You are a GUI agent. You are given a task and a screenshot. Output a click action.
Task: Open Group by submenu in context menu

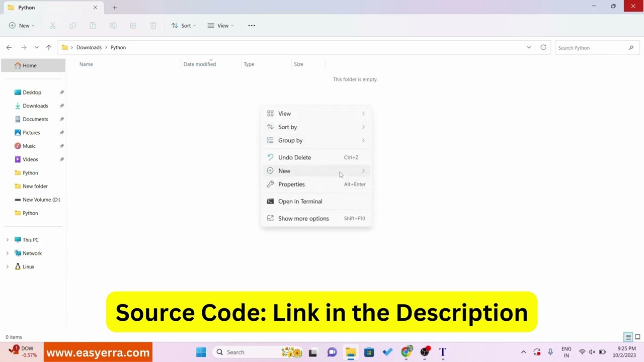point(316,140)
